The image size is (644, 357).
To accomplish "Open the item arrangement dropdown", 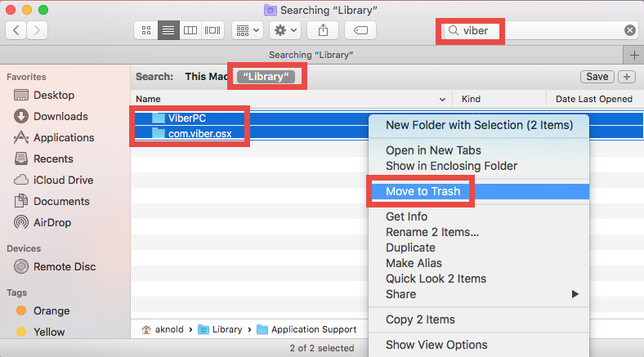I will click(248, 30).
